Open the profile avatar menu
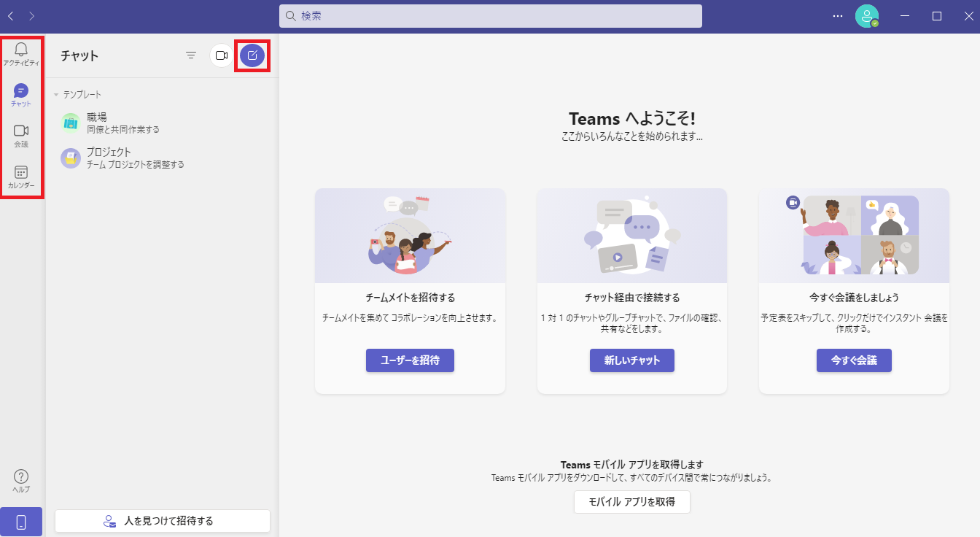 [866, 16]
